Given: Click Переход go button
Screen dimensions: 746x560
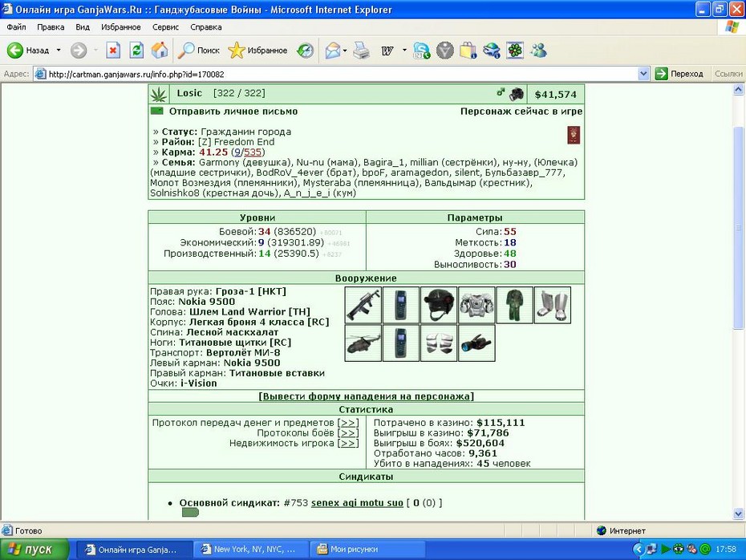Looking at the screenshot, I should [679, 74].
